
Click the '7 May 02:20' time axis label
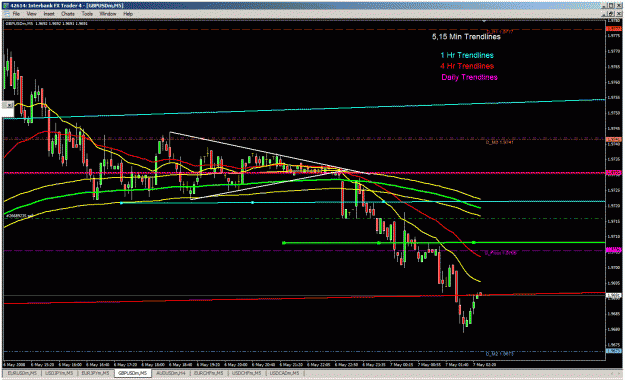coord(484,364)
